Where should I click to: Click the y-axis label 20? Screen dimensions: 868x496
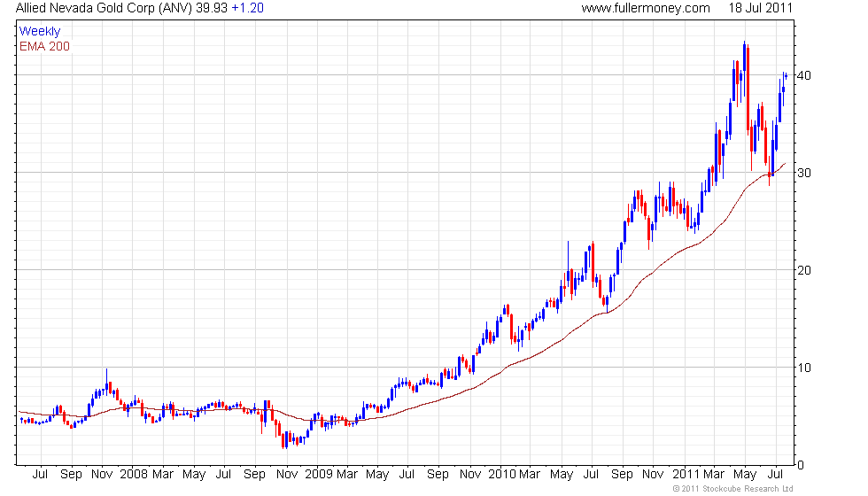click(x=804, y=270)
